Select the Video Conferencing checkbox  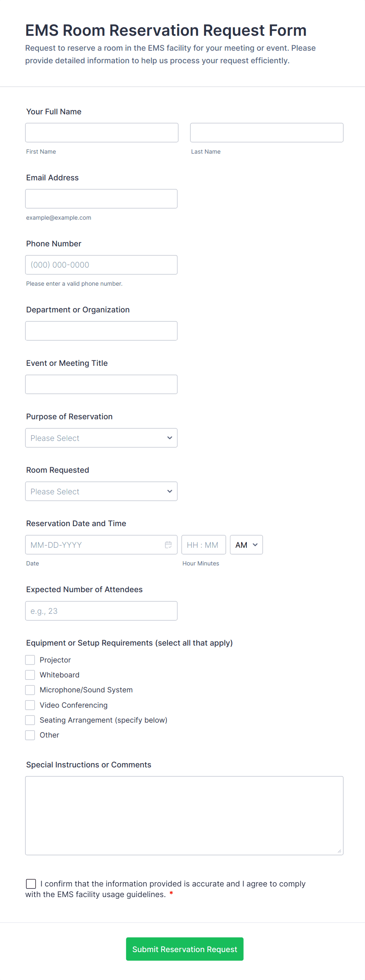click(x=30, y=705)
